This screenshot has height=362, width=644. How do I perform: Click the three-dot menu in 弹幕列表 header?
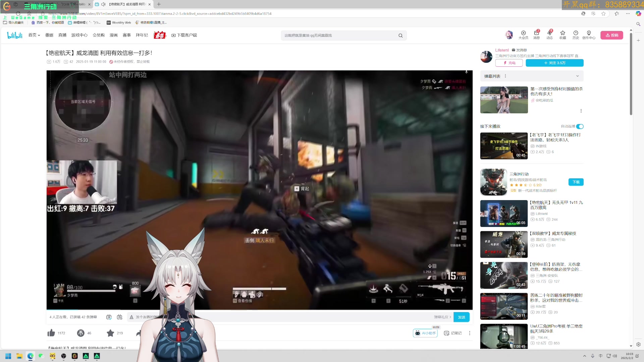pyautogui.click(x=505, y=76)
